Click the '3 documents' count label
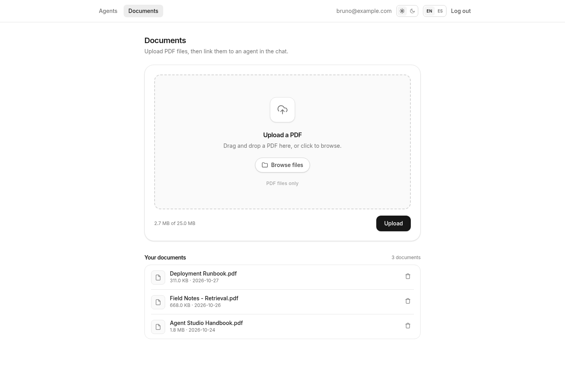Viewport: 565px width, 392px height. point(406,258)
